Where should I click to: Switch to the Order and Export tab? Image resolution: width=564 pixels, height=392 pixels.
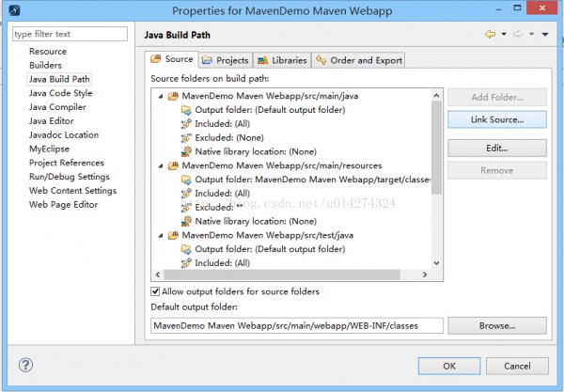[359, 60]
